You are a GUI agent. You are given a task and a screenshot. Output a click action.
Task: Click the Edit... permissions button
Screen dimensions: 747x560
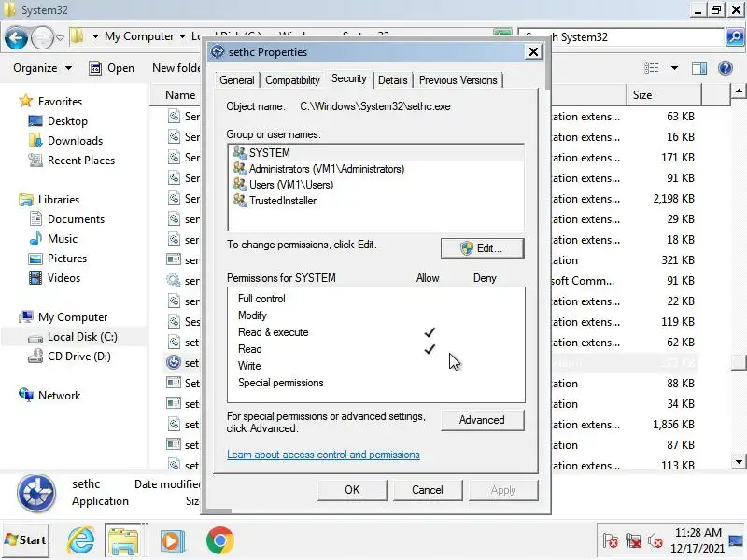[482, 248]
